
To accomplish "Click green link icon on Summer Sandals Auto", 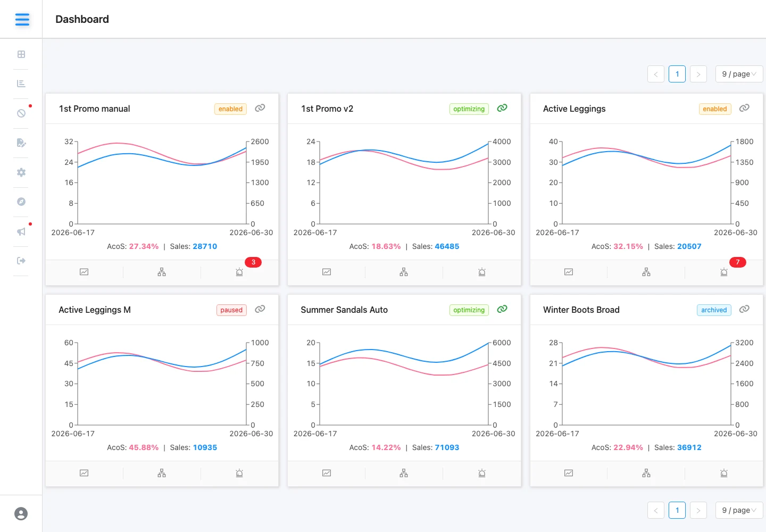I will click(502, 309).
